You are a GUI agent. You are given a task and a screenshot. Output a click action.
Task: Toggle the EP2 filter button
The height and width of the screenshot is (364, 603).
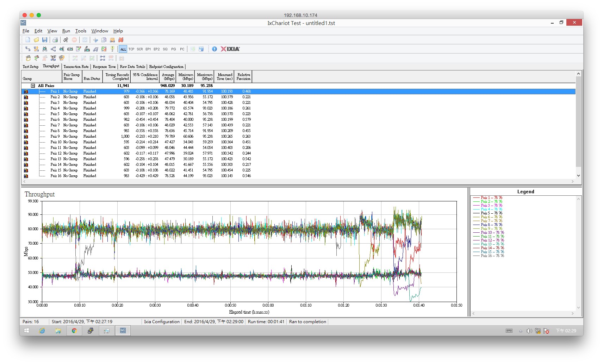tap(157, 49)
